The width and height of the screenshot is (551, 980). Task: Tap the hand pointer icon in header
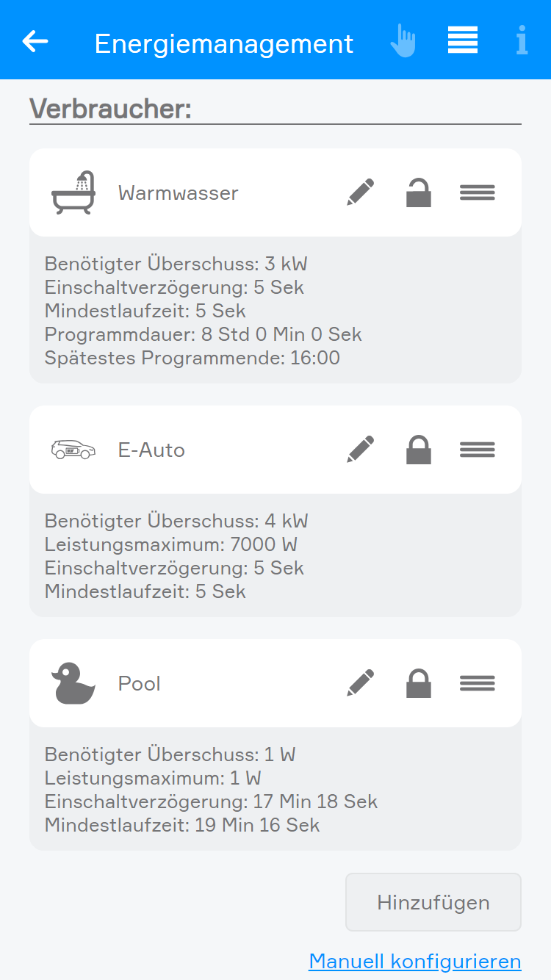point(403,41)
